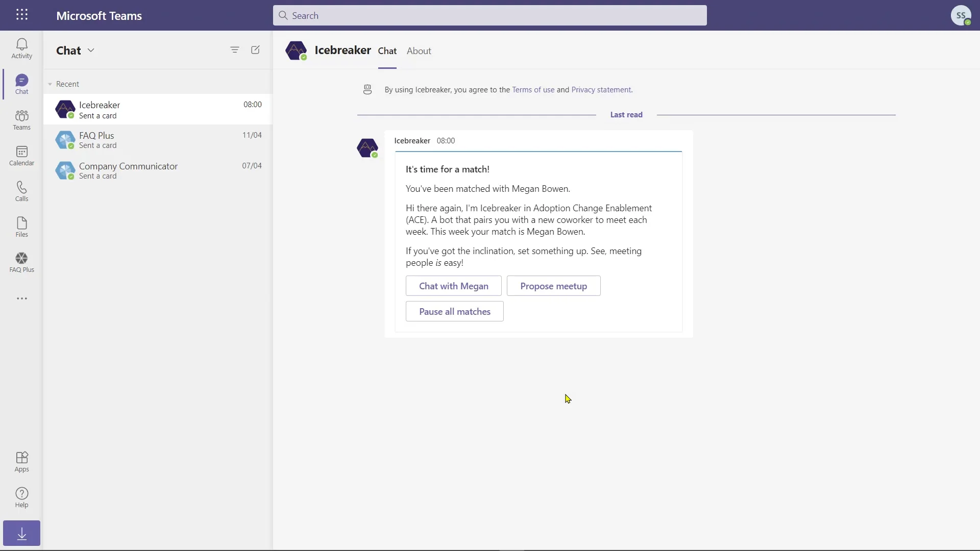Click the SS profile avatar
980x551 pixels.
[961, 15]
